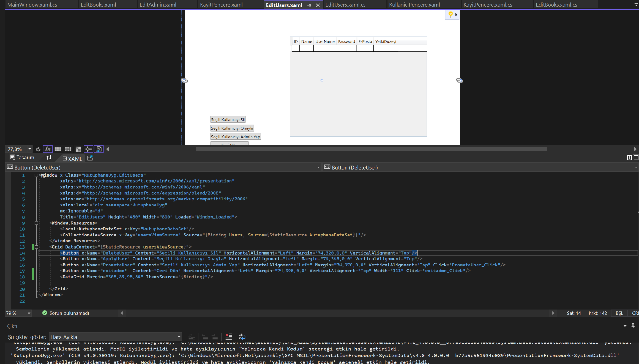Refresh the XAML designer view
This screenshot has height=364, width=639.
pos(38,149)
